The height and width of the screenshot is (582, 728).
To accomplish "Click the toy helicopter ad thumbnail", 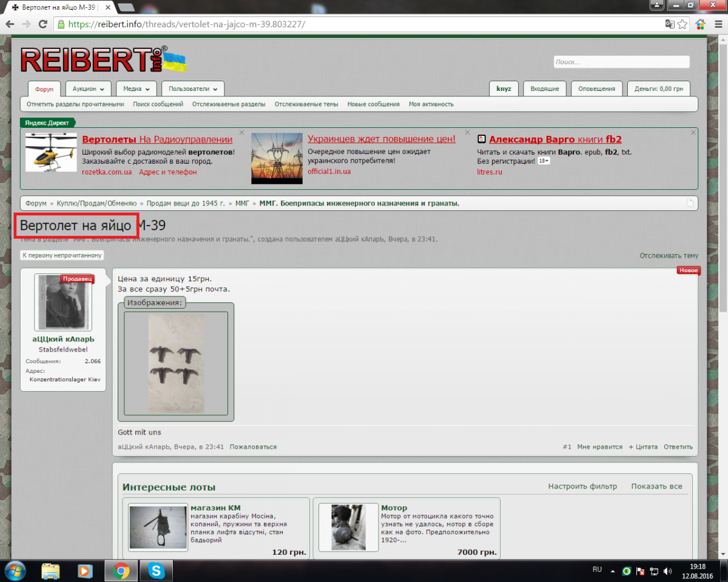I will tap(51, 152).
